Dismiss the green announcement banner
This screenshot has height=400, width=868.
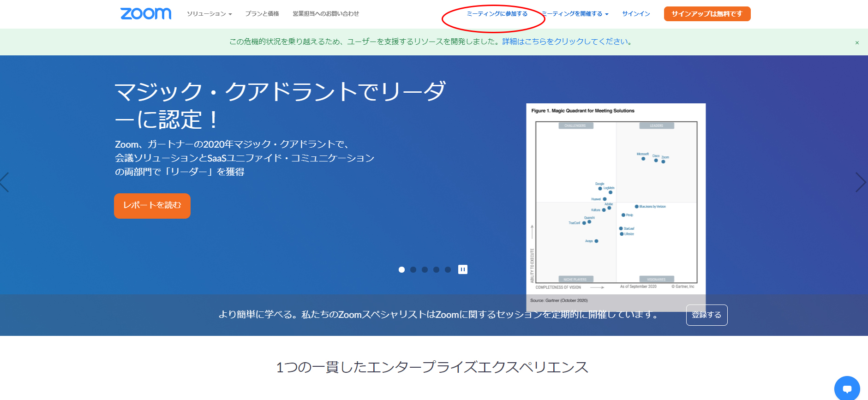coord(857,43)
